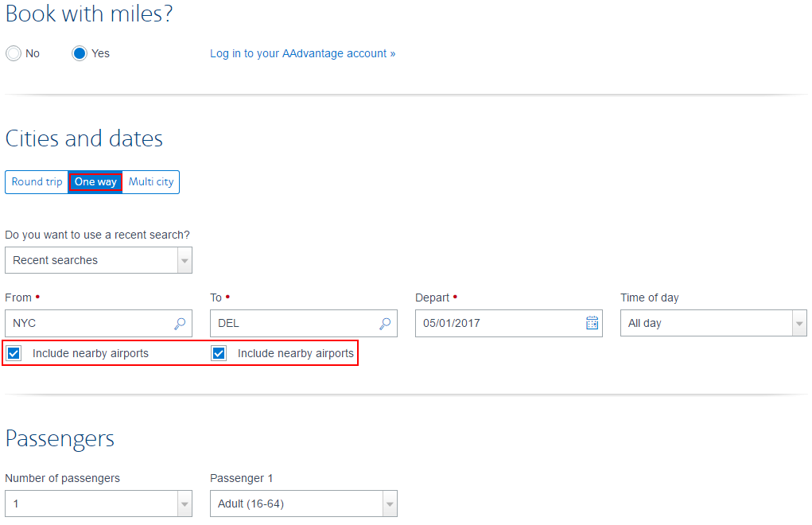Toggle Include nearby airports under From
Viewport: 812px width, 525px height.
14,354
